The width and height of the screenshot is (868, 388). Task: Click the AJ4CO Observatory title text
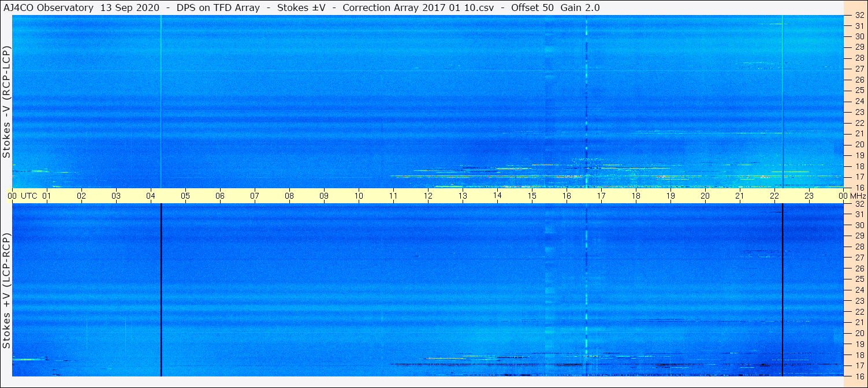click(x=49, y=8)
